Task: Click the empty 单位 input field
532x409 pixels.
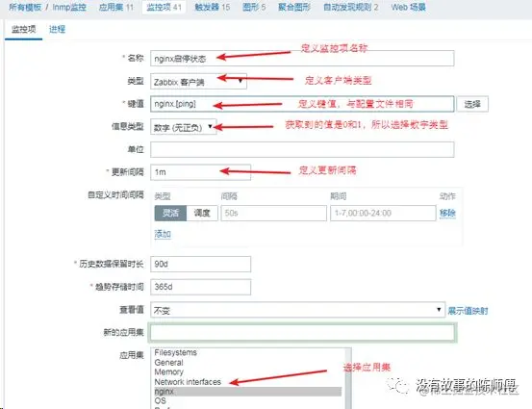Action: coord(302,149)
